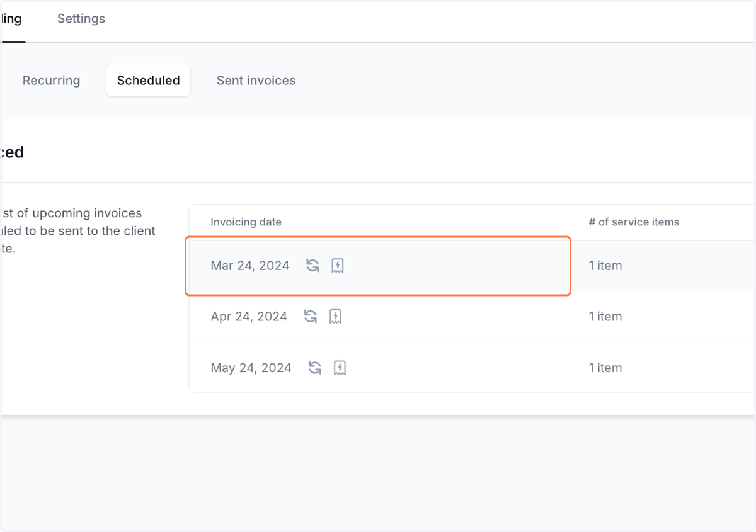Screen dimensions: 756x532
Task: Click 1 item in the Apr 24 row
Action: pyautogui.click(x=605, y=317)
